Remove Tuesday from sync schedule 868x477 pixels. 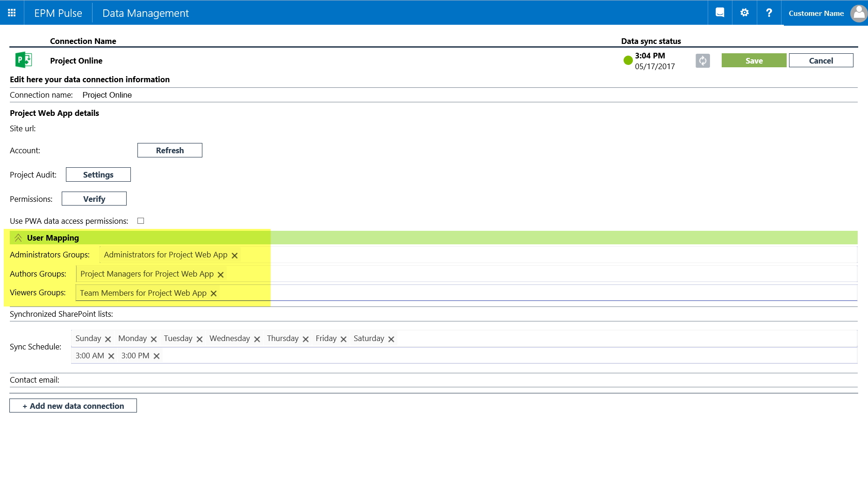pos(200,339)
